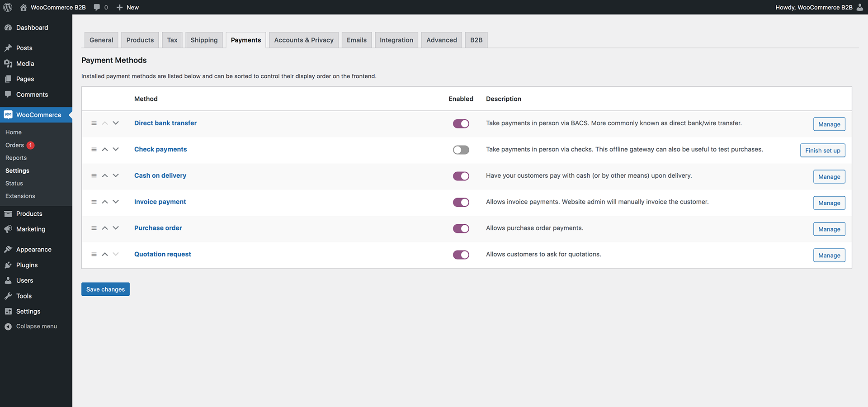The image size is (868, 407).
Task: Select the Media library icon
Action: [8, 63]
